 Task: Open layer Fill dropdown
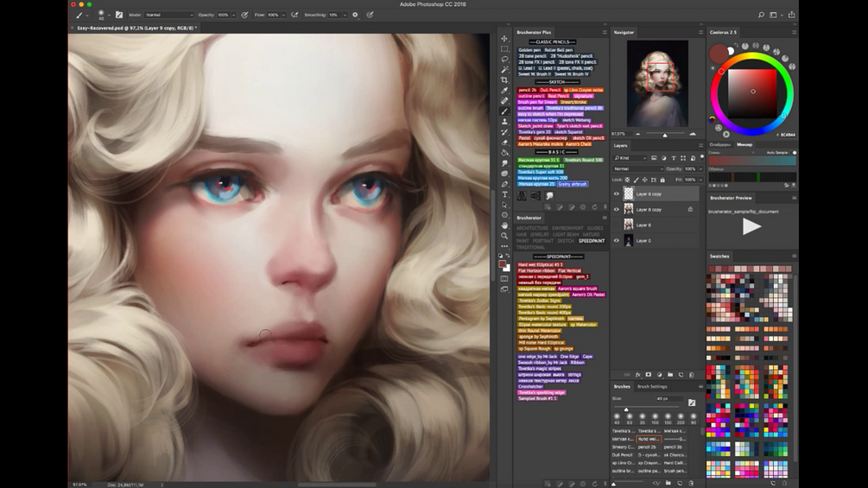pos(700,180)
